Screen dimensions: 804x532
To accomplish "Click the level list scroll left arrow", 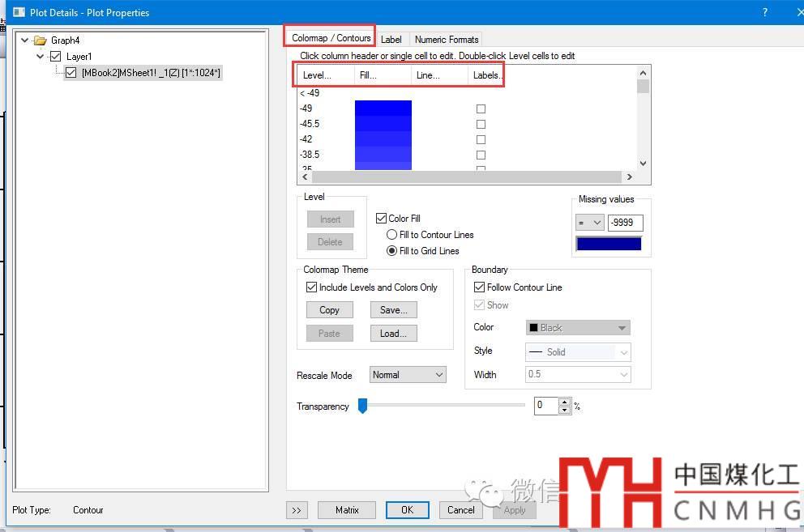I will point(305,177).
